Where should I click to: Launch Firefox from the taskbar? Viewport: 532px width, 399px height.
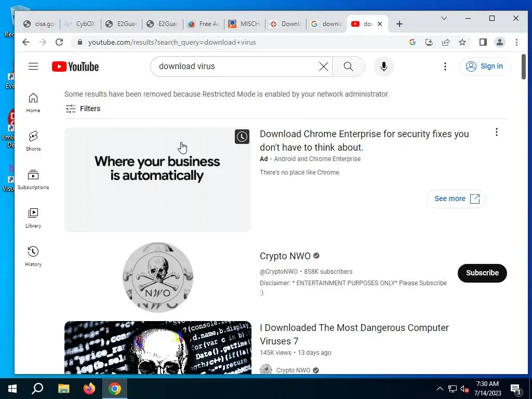(x=89, y=389)
